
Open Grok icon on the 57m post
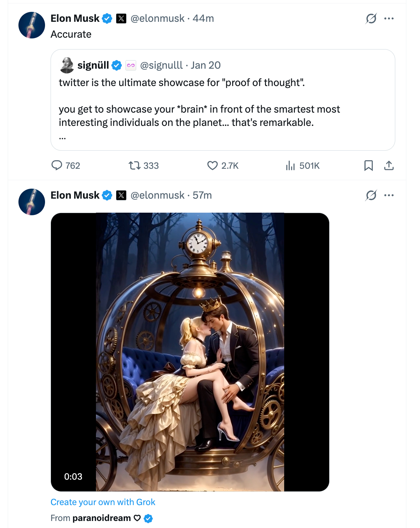371,195
